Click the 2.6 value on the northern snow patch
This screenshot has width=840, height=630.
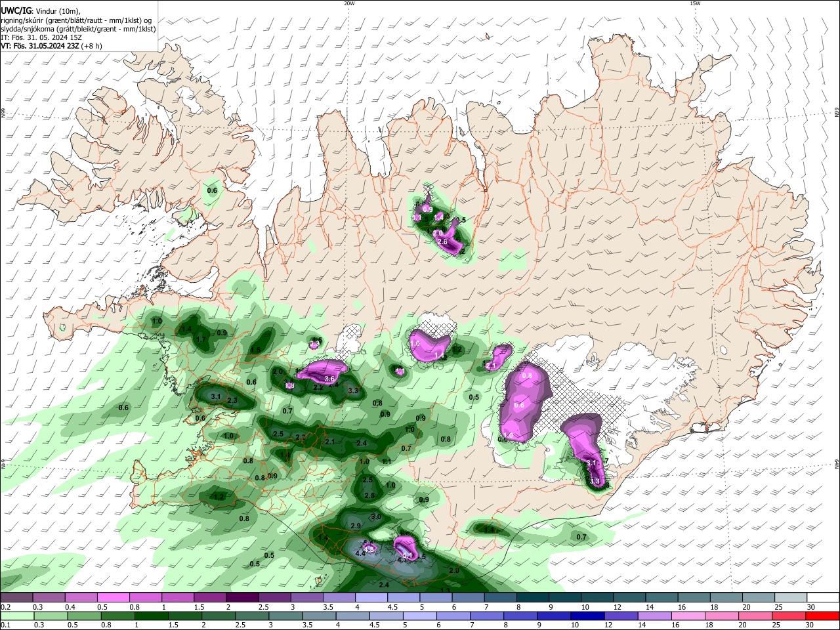(442, 242)
